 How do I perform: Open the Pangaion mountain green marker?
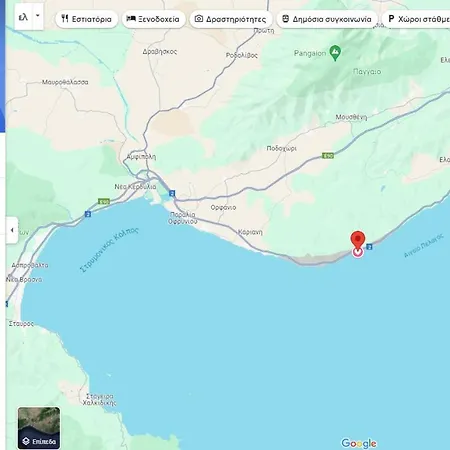[335, 53]
